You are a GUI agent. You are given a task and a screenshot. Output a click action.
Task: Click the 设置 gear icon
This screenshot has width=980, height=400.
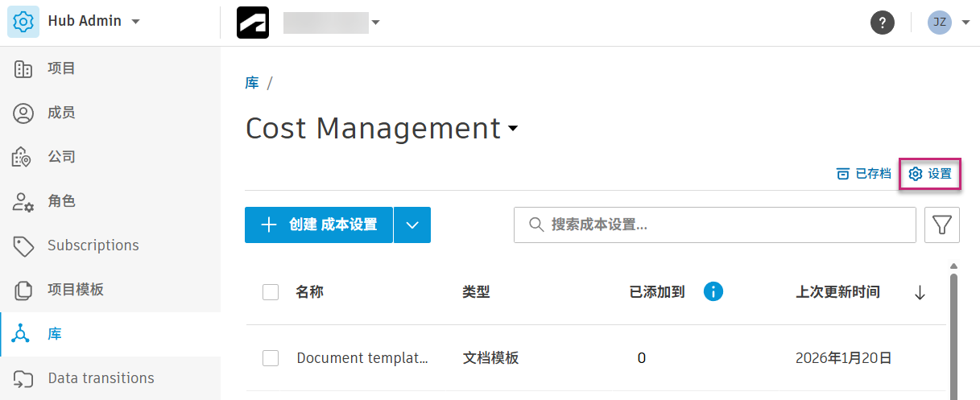915,174
